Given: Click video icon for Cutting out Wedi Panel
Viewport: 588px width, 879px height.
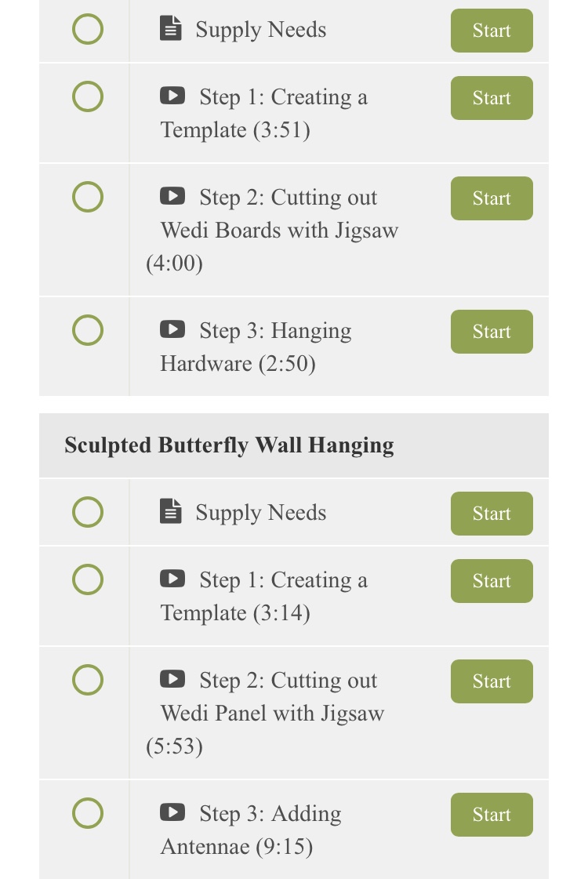Looking at the screenshot, I should tap(172, 679).
